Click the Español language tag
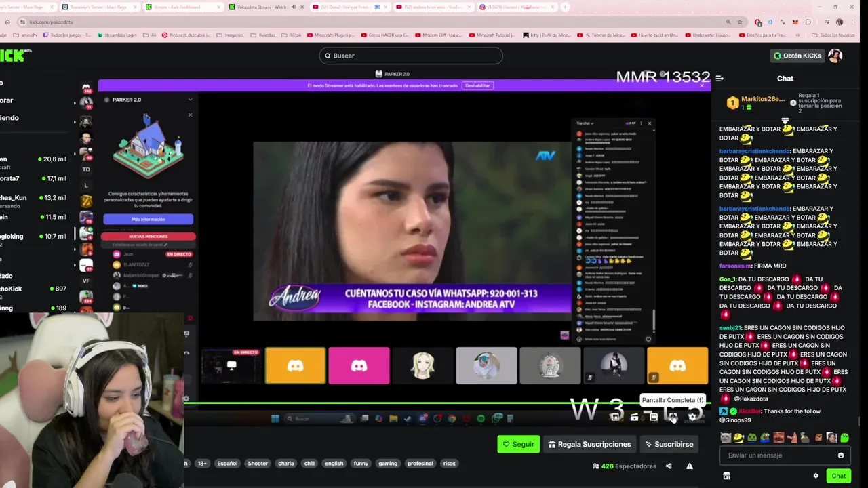Viewport: 868px width, 488px height. coord(227,464)
